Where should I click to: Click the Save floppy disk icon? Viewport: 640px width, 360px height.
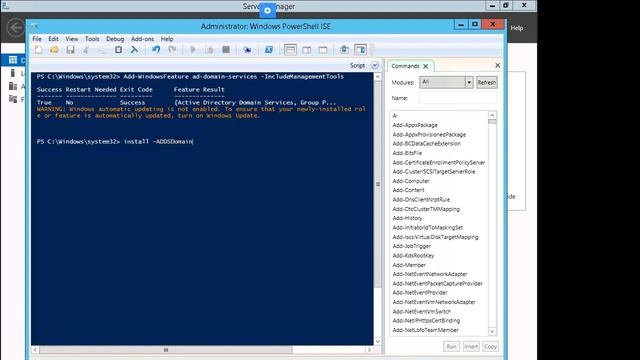click(x=70, y=50)
